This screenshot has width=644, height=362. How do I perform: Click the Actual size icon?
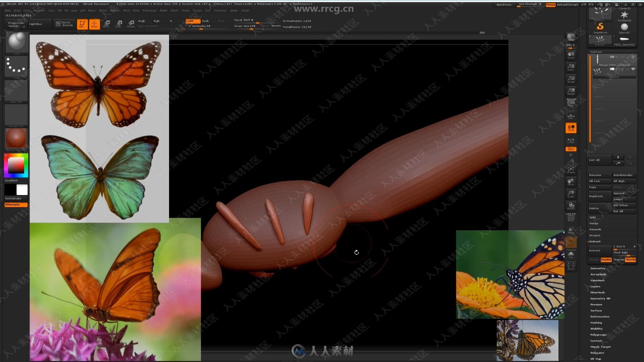pos(571,79)
